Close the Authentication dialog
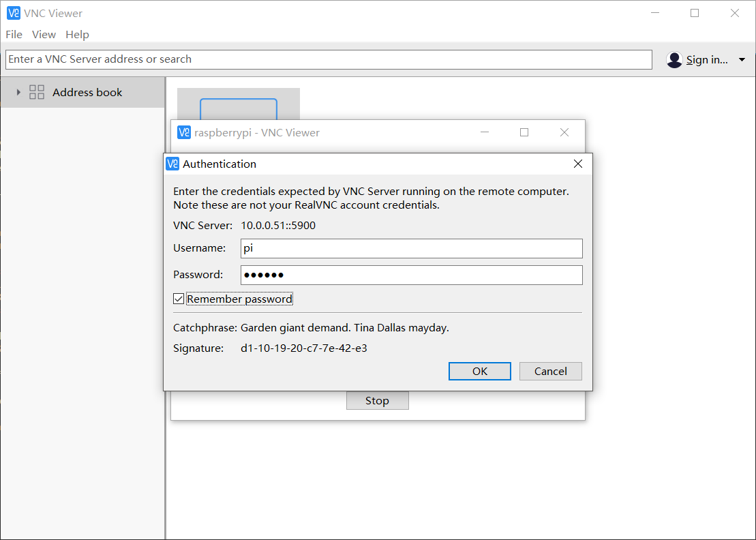Viewport: 756px width, 540px height. click(x=577, y=164)
